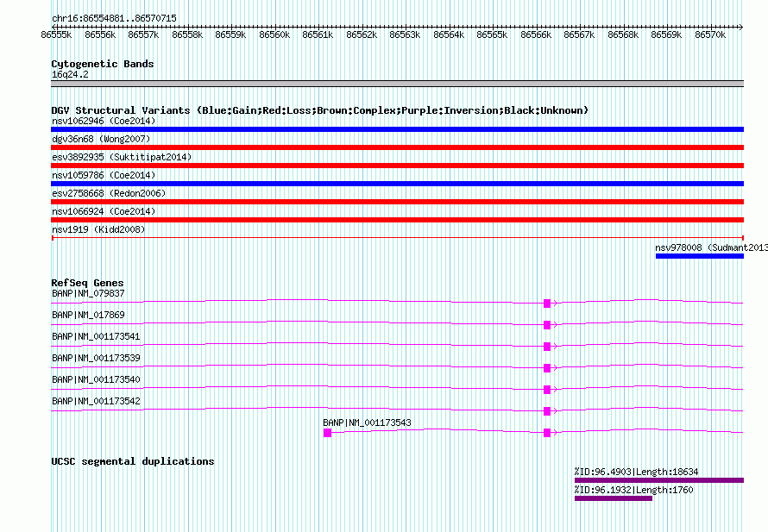Select the first exon box starting BANP|NM_001173543
The height and width of the screenshot is (532, 768).
coord(328,433)
